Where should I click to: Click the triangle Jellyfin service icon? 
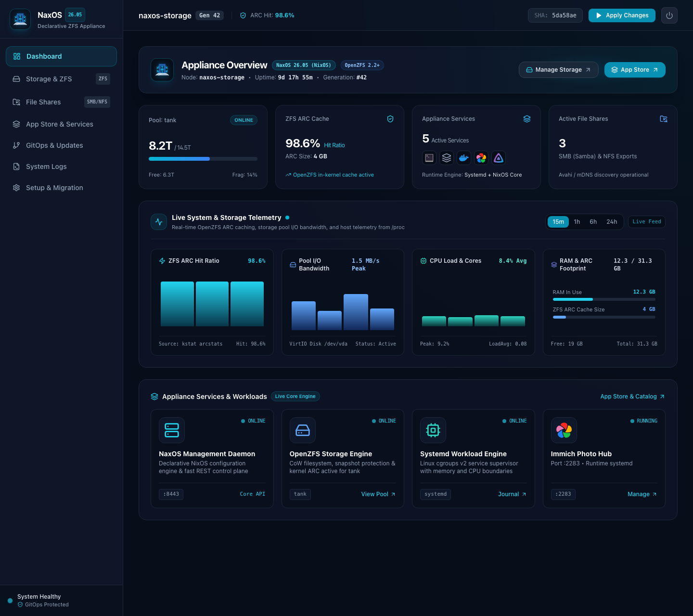[x=499, y=158]
